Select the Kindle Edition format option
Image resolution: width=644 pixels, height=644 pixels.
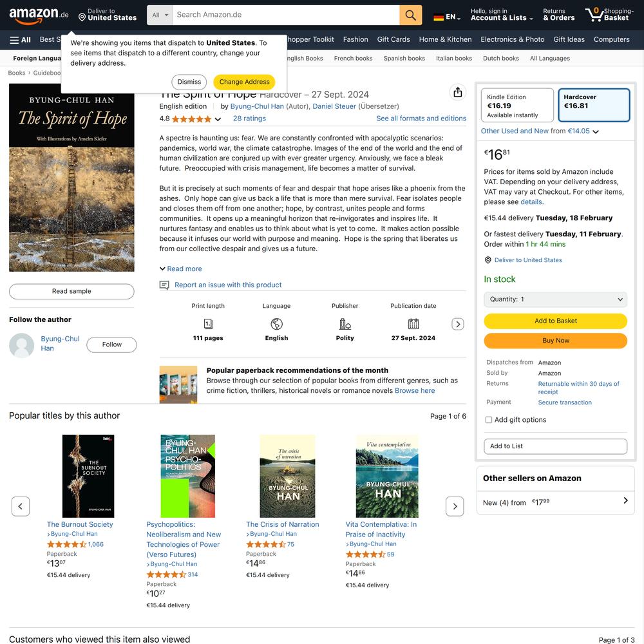517,105
